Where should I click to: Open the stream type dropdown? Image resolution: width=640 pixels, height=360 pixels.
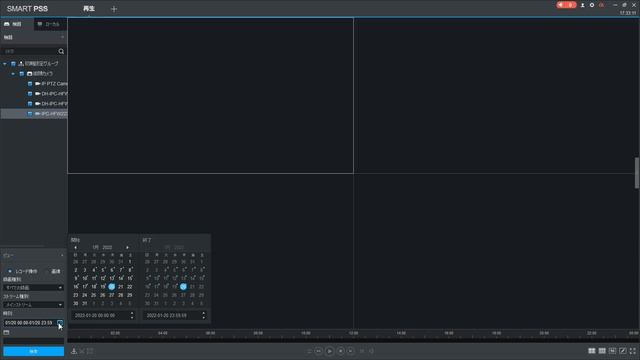[x=33, y=305]
